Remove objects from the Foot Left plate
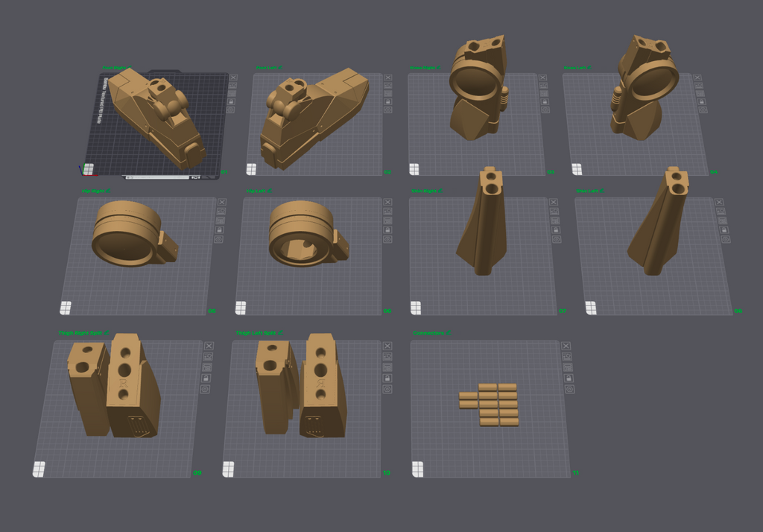The height and width of the screenshot is (532, 763). [387, 77]
